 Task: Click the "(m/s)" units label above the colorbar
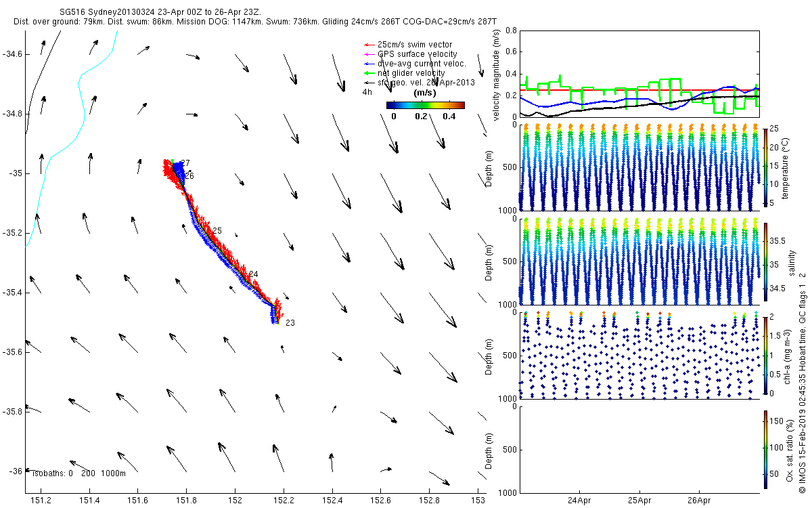[424, 92]
